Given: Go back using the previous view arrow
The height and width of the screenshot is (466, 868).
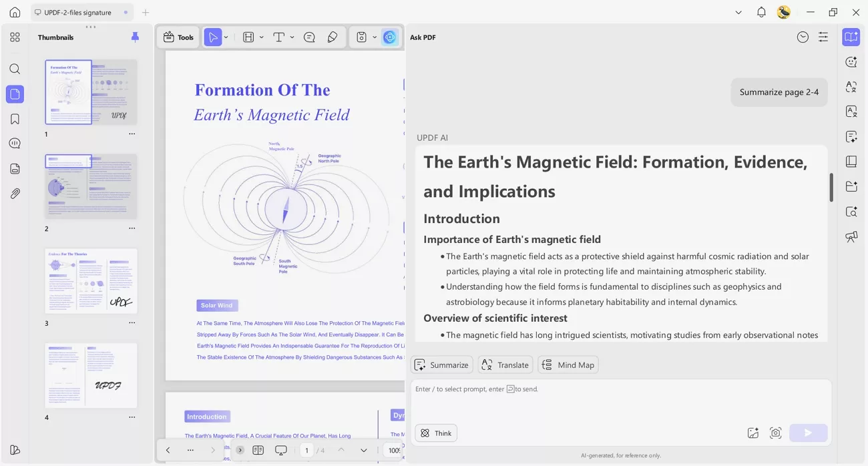Looking at the screenshot, I should tap(168, 450).
